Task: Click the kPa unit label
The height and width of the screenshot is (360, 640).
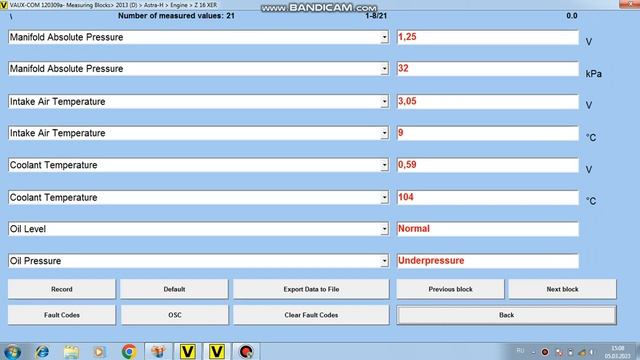Action: tap(593, 74)
